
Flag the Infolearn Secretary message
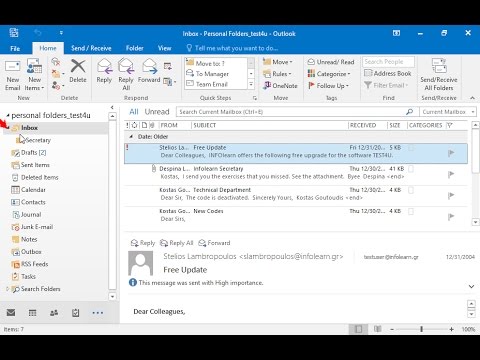(x=451, y=174)
